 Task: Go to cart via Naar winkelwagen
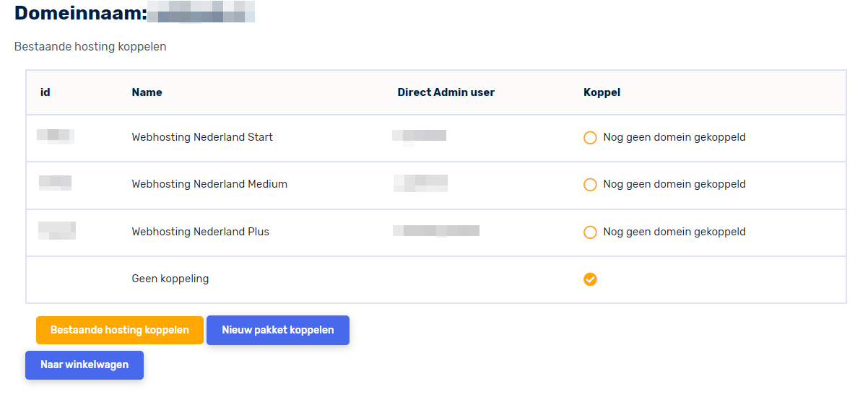(x=84, y=365)
